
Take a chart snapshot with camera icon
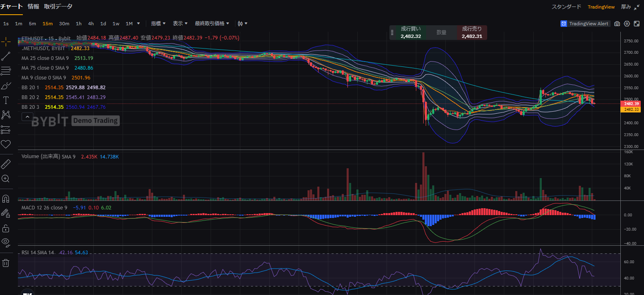tap(617, 24)
